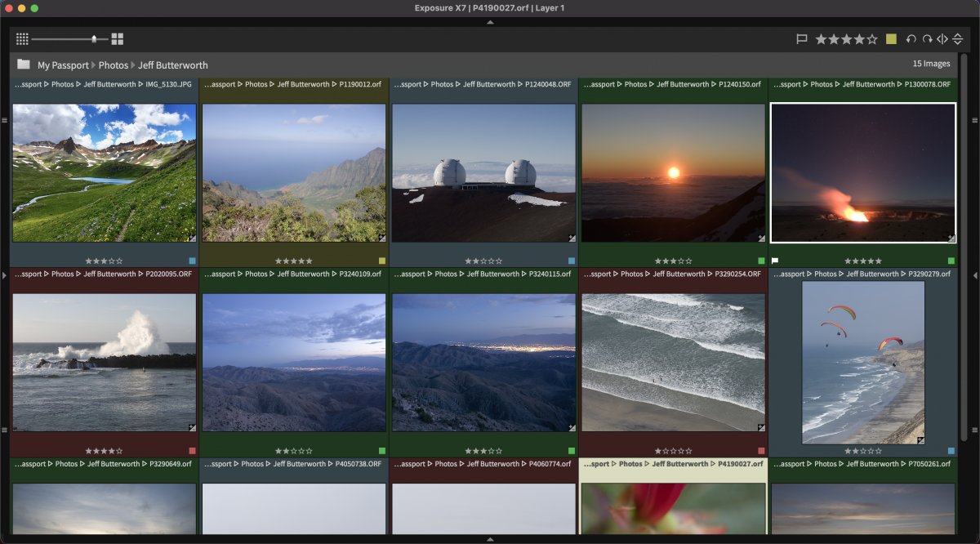
Task: Expand the left side panel arrow
Action: [5, 276]
